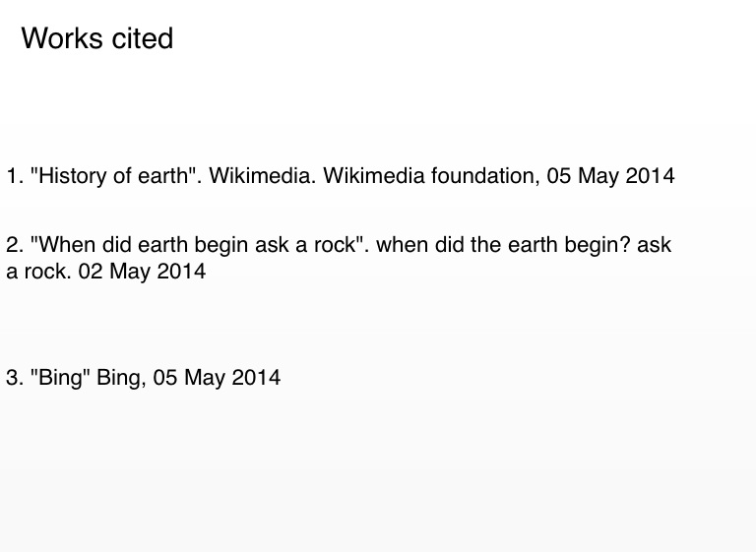Click the number "3." at the third citation
Screen dimensions: 756x552
point(15,378)
